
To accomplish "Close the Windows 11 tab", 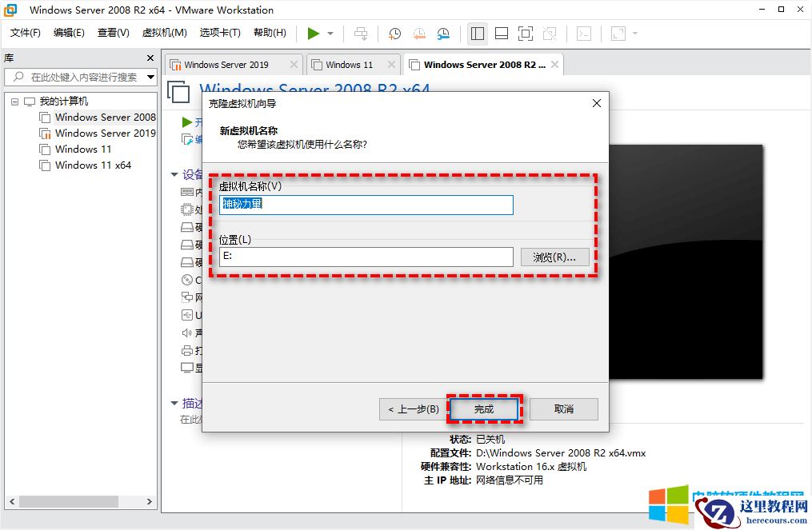I will (x=391, y=65).
